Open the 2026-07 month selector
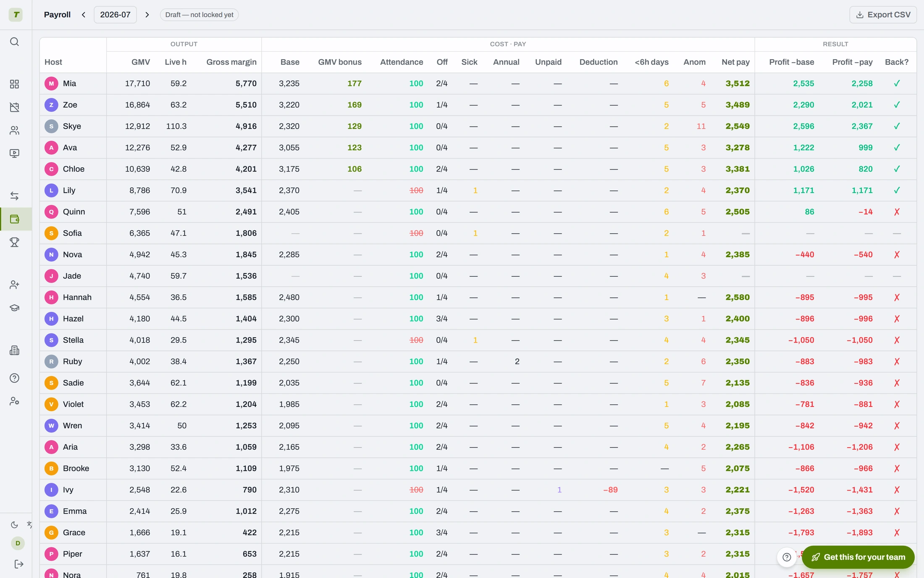Screen dimensions: 924x578 click(115, 15)
